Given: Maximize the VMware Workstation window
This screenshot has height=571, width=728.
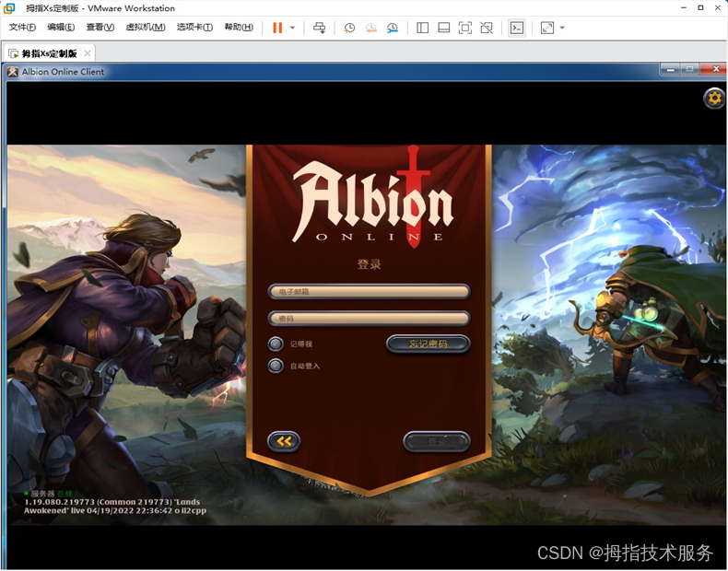Looking at the screenshot, I should (x=700, y=8).
